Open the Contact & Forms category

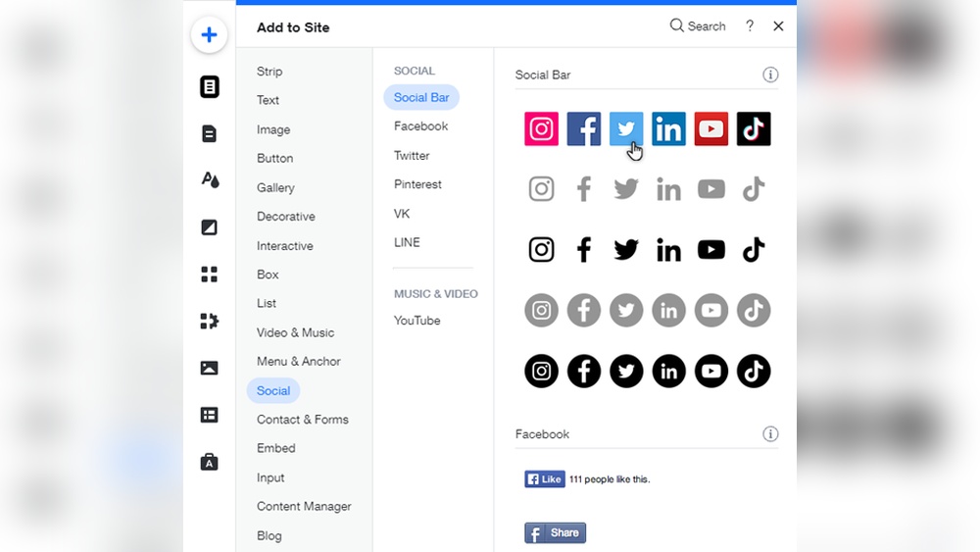[303, 420]
